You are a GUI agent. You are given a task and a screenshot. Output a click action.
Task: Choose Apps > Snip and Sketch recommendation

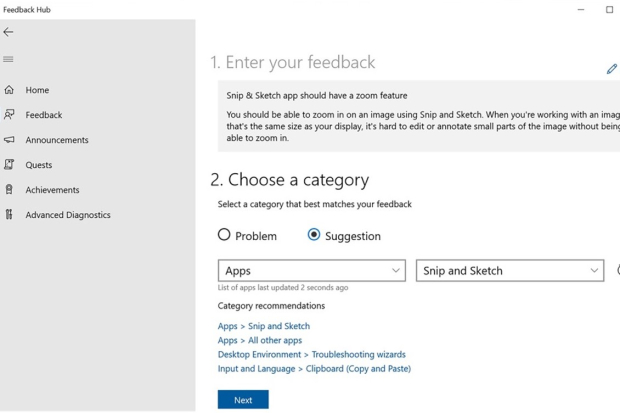tap(264, 326)
